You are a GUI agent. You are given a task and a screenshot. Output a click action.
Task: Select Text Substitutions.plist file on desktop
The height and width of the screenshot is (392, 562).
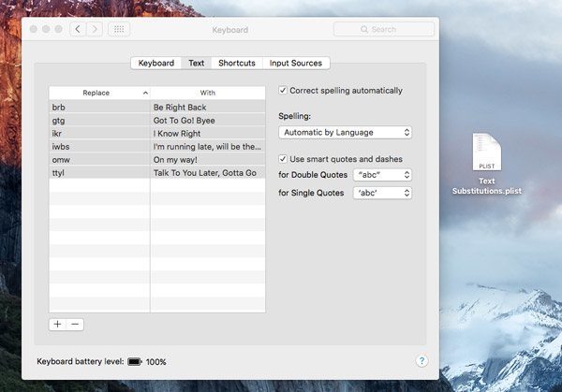click(x=487, y=164)
